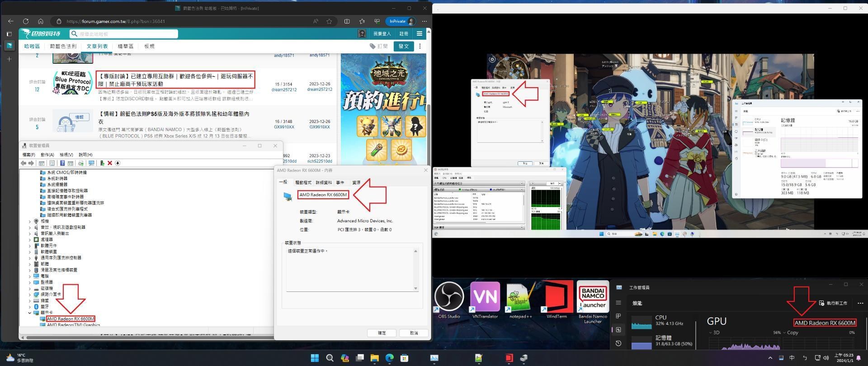
Task: Select AMD Radeon RX 6600M tree item
Action: [70, 319]
